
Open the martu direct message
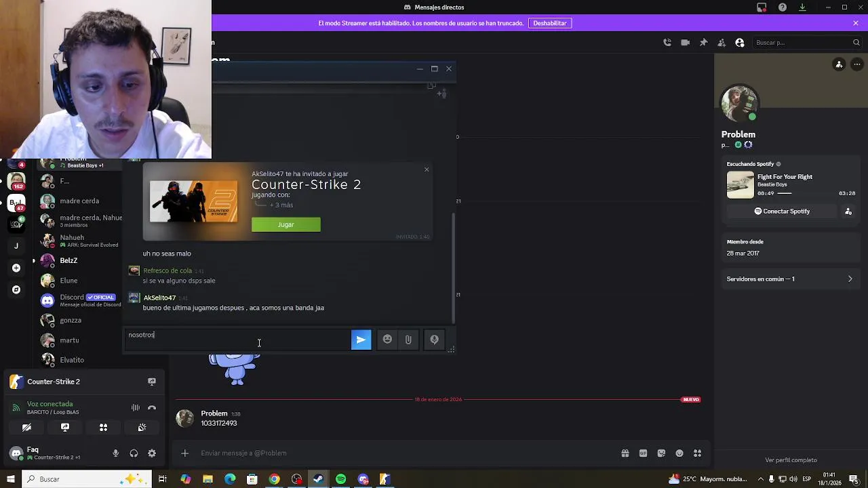[x=79, y=340]
